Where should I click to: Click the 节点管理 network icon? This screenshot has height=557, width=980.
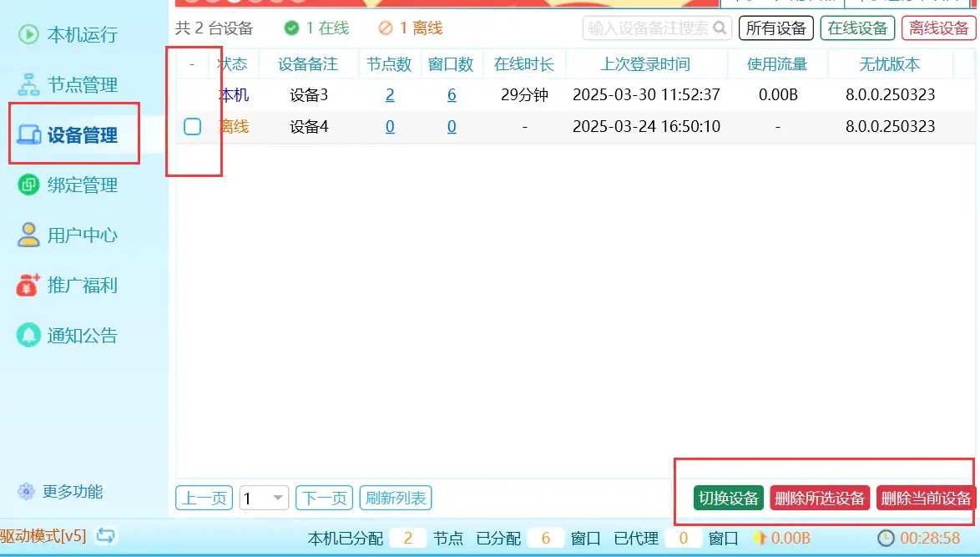click(28, 84)
